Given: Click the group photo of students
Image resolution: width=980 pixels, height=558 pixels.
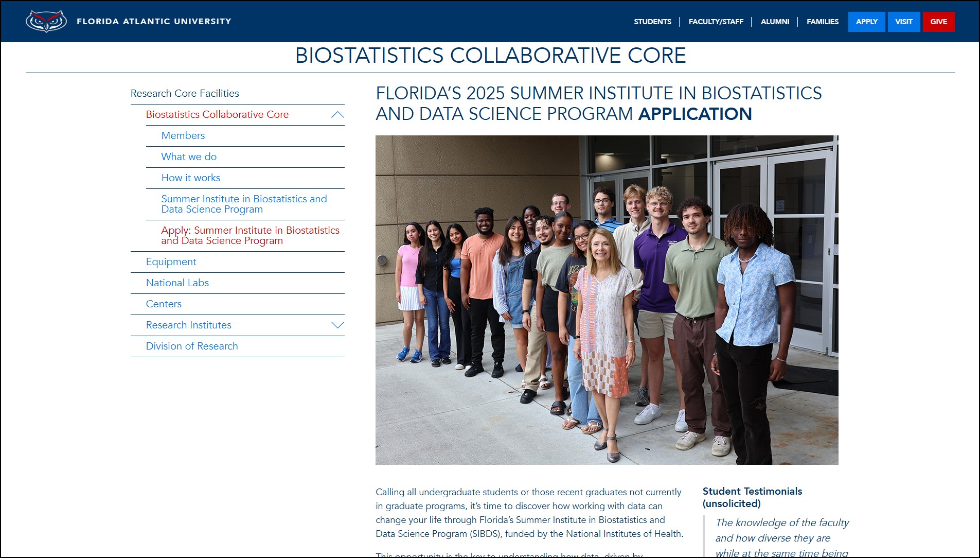Looking at the screenshot, I should [x=607, y=300].
